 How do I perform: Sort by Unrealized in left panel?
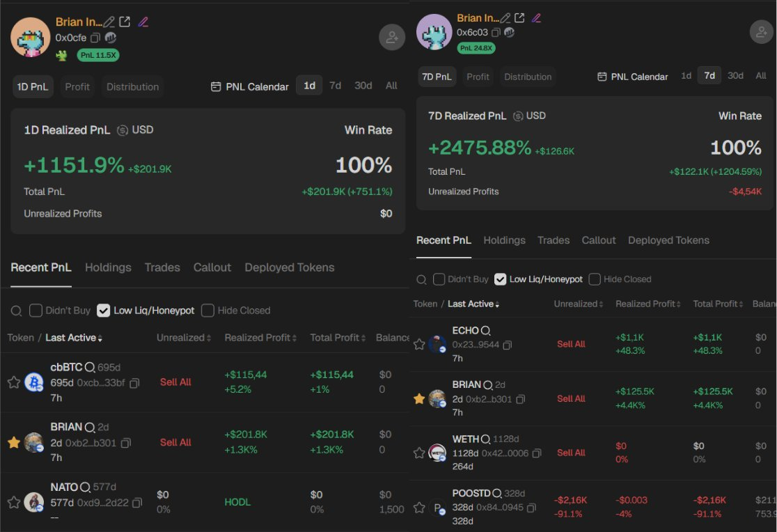(184, 338)
